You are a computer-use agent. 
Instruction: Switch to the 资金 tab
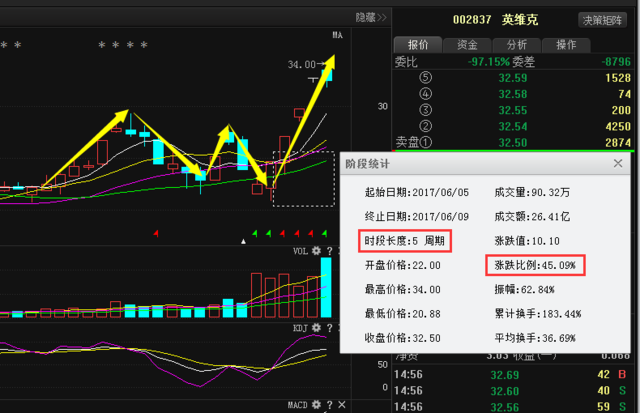[467, 44]
